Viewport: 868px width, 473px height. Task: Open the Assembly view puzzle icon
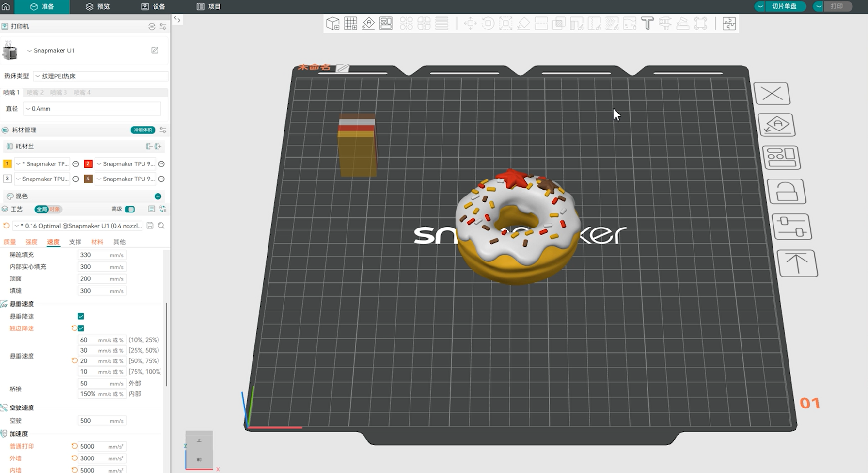tap(729, 23)
